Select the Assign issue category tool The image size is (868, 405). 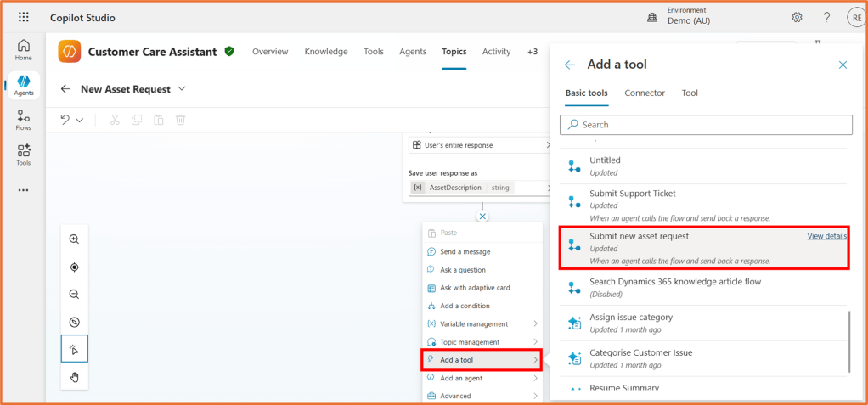coord(703,323)
